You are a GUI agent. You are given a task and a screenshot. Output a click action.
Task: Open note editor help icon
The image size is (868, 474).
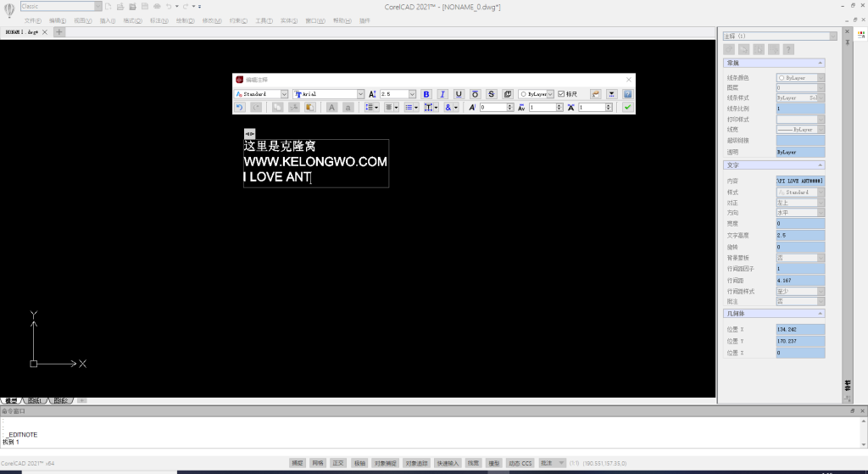(x=627, y=94)
